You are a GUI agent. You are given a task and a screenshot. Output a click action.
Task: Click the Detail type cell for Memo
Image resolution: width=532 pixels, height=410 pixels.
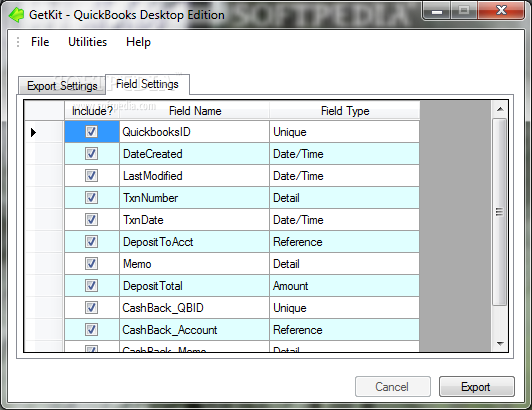344,264
